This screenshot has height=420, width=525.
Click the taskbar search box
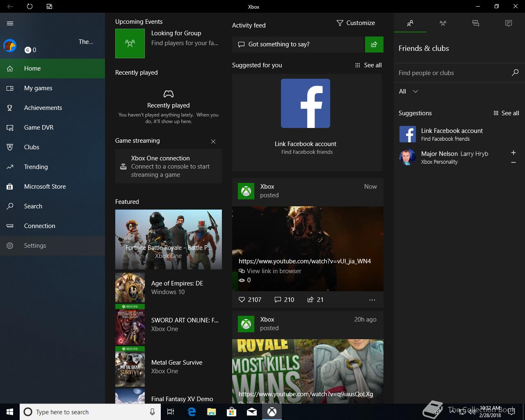point(90,412)
